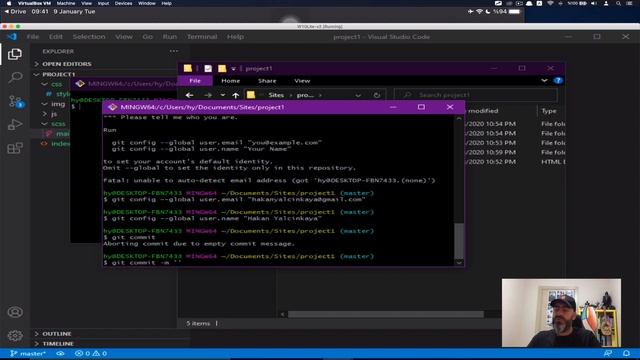Screen dimensions: 640x360
Task: Open the Extensions view icon
Action: tap(15, 148)
